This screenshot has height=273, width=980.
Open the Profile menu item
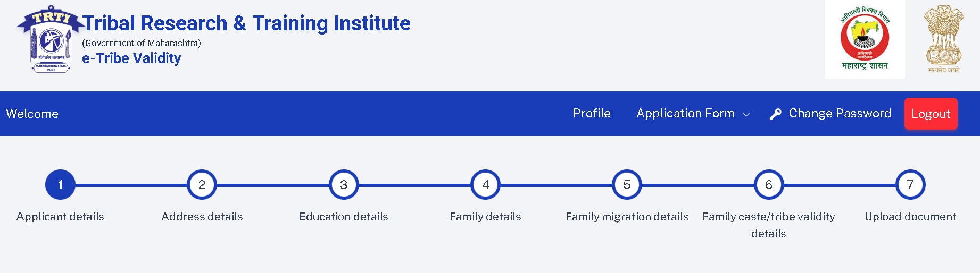592,114
